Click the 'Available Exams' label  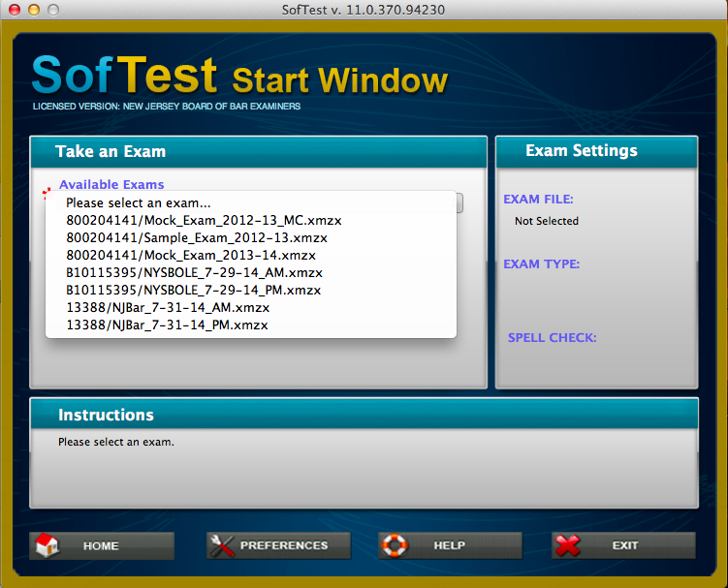click(x=111, y=184)
